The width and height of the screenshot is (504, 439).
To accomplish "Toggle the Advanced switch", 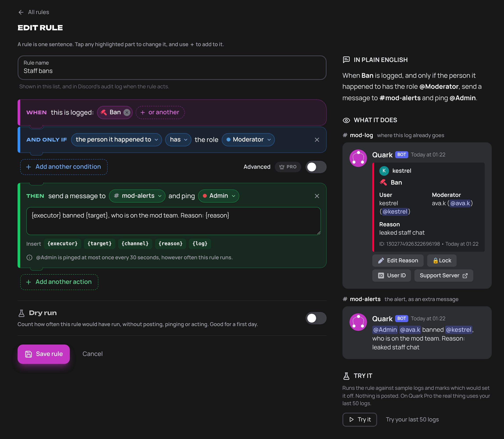I will (316, 167).
